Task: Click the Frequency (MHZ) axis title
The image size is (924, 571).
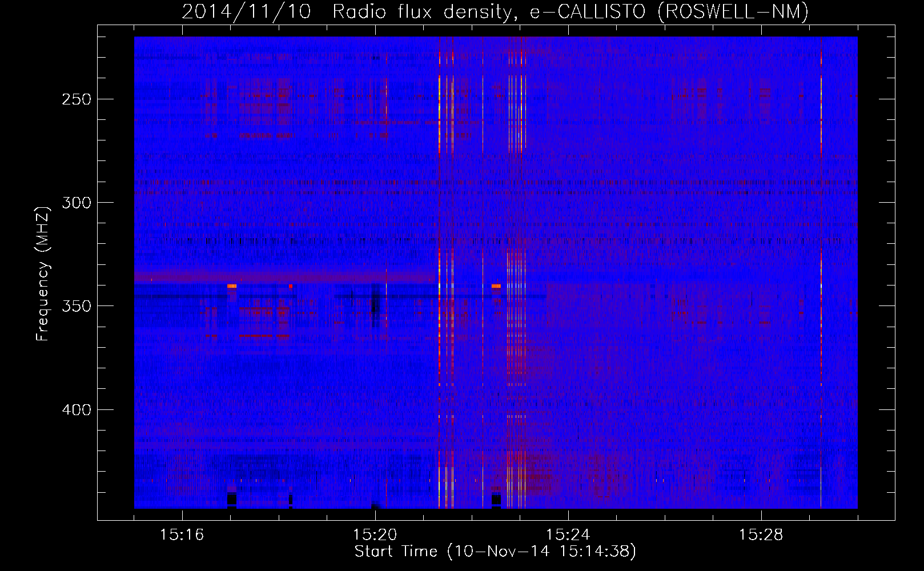Action: (43, 274)
